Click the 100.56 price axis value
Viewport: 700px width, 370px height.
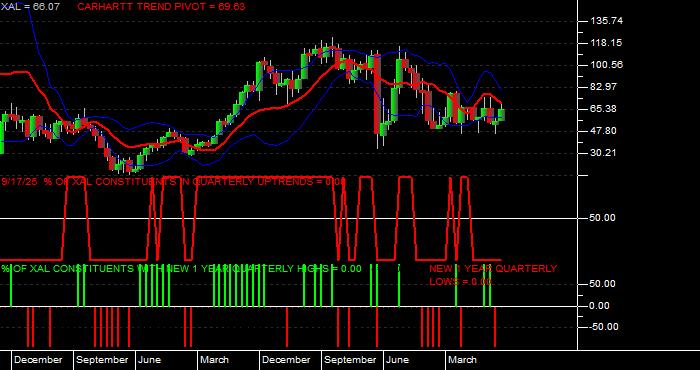click(x=606, y=65)
